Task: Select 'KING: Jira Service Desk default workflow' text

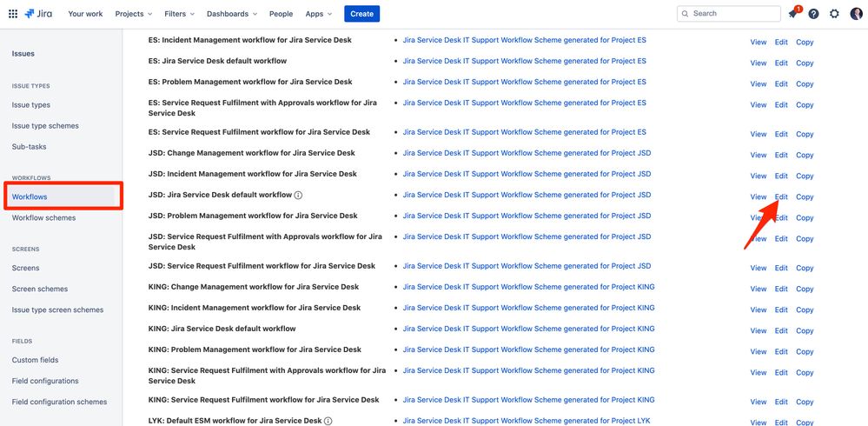Action: point(222,329)
